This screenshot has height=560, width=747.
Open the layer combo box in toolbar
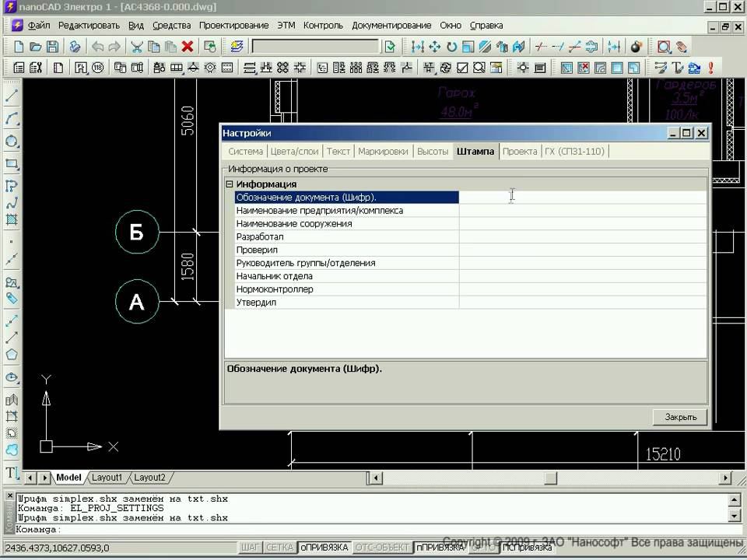315,47
